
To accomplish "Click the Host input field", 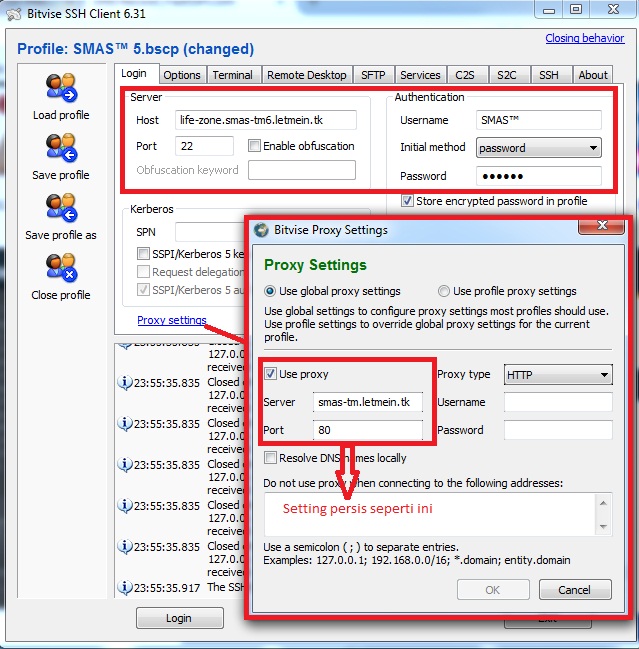I will [266, 120].
